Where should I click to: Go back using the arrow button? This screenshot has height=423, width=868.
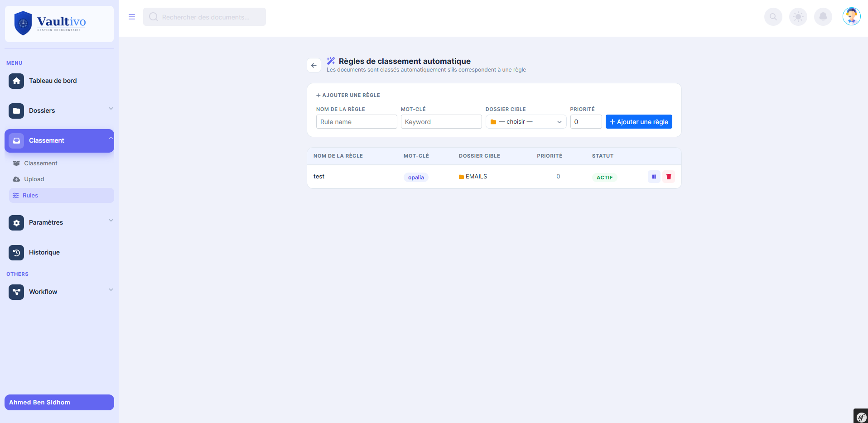(x=314, y=65)
